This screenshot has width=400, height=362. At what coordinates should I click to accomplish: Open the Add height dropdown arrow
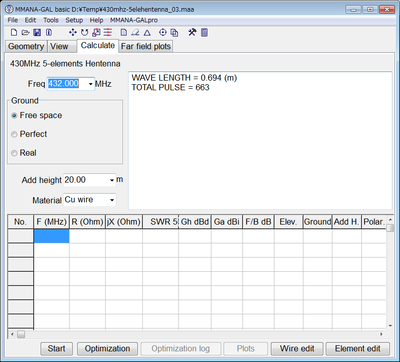(x=112, y=180)
